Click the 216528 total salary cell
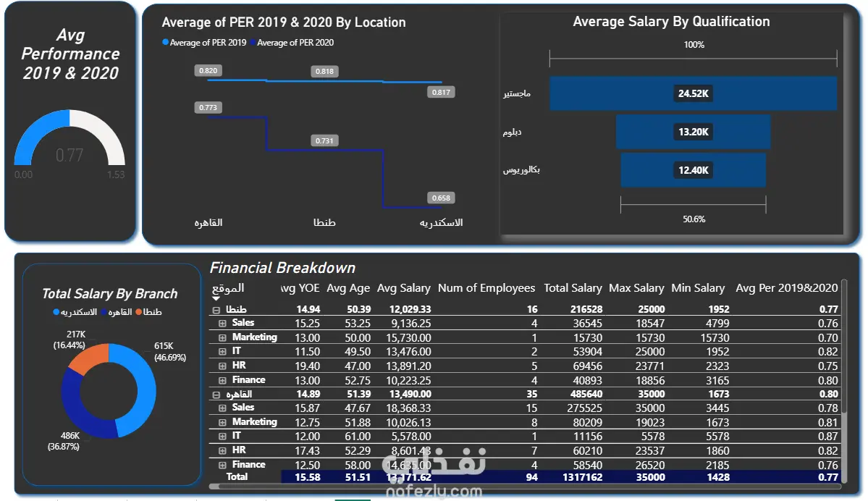This screenshot has height=501, width=868. (586, 309)
